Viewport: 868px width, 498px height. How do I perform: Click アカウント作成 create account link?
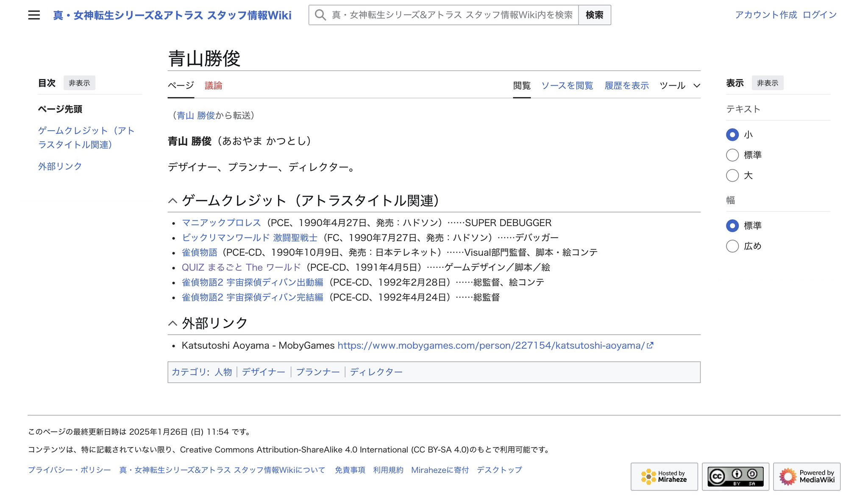click(x=766, y=15)
